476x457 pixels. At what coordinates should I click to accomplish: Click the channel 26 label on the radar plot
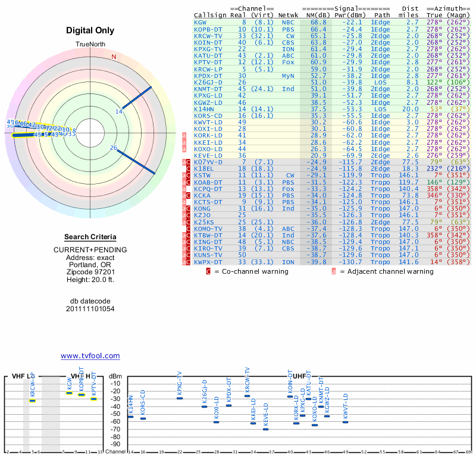114,148
